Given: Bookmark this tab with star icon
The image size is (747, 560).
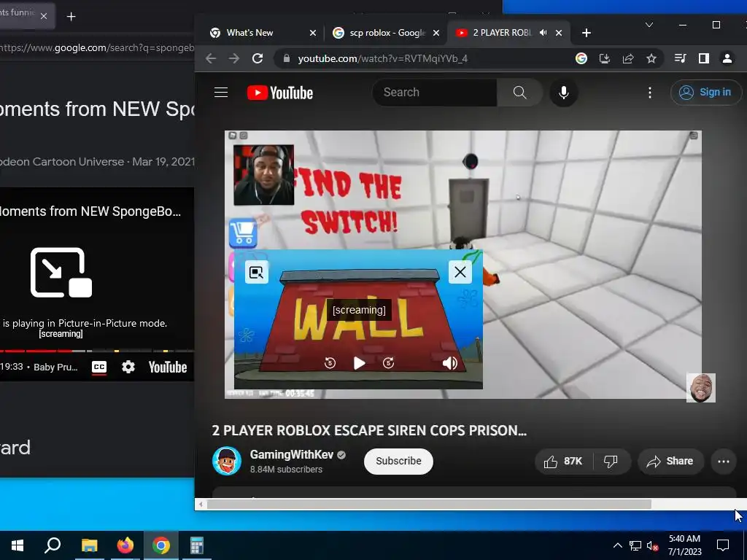Looking at the screenshot, I should 651,58.
